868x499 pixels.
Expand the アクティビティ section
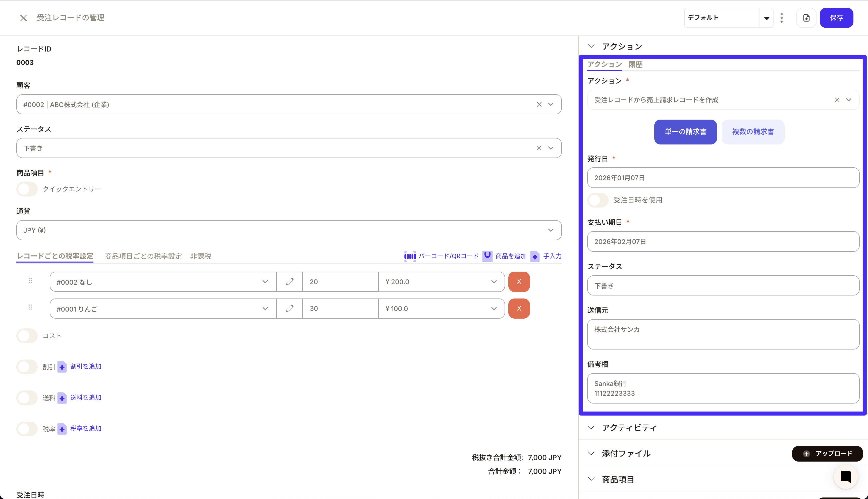pyautogui.click(x=629, y=427)
